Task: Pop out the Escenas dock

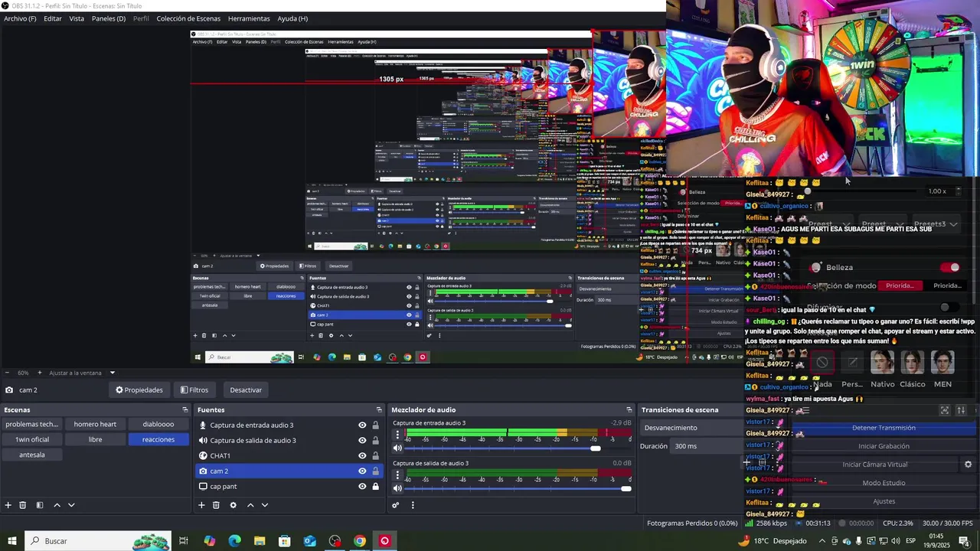Action: [x=185, y=410]
